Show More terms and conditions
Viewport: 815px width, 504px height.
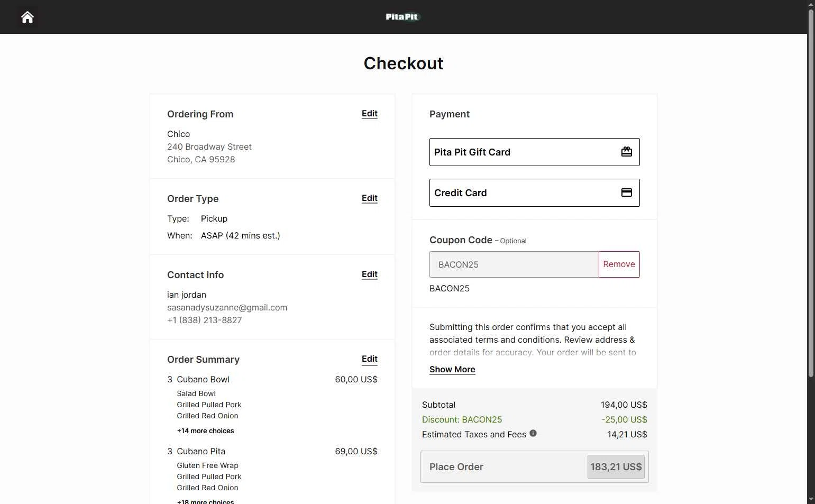[452, 369]
